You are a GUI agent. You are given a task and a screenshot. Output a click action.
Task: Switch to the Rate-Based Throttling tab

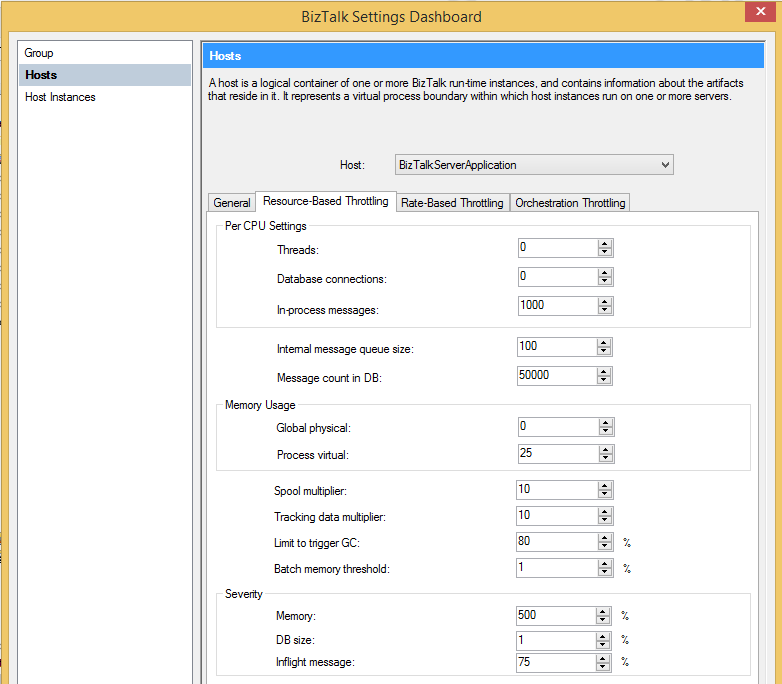point(452,203)
